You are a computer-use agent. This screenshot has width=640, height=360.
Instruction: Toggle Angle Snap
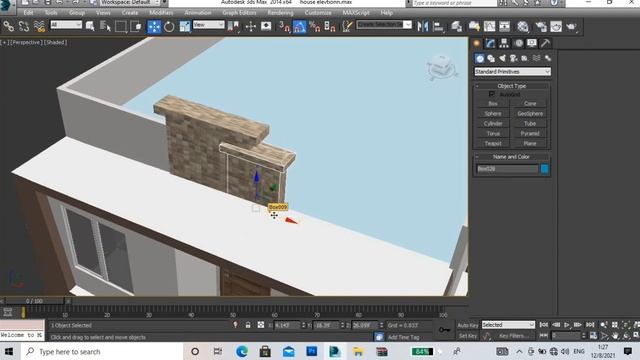tap(299, 27)
